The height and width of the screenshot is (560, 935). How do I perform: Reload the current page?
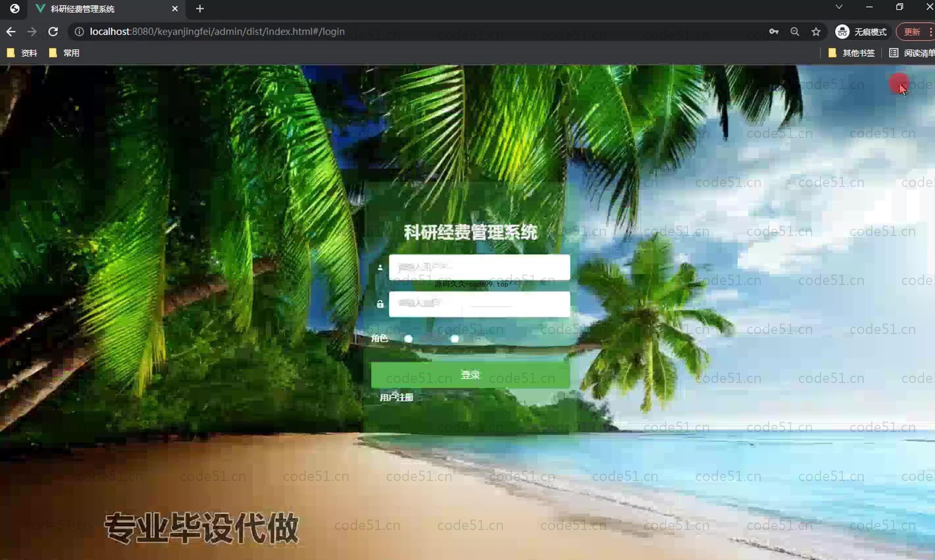53,31
